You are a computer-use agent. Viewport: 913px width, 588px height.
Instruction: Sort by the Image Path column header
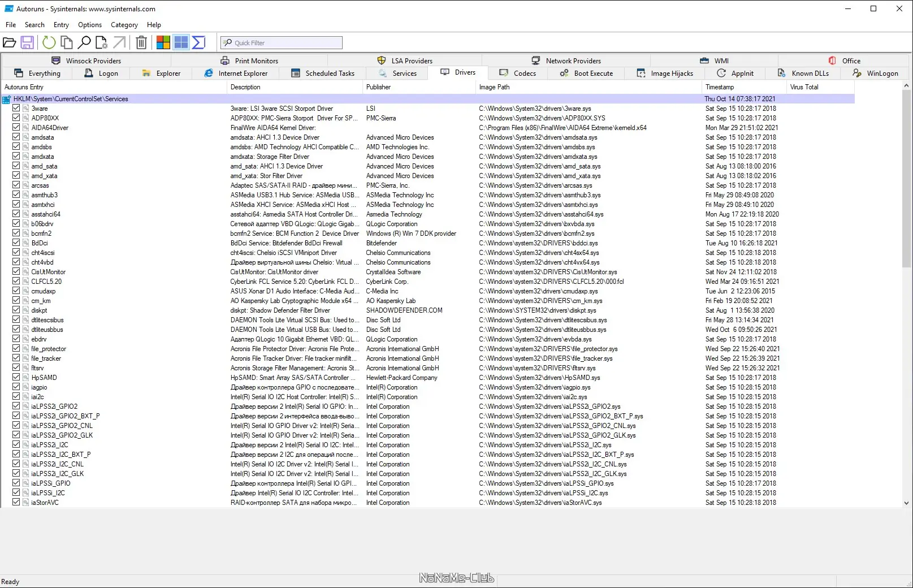coord(589,87)
